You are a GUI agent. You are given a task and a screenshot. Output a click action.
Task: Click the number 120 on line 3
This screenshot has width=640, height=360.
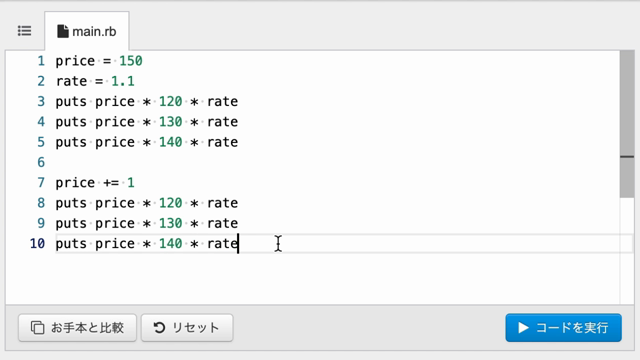(170, 101)
